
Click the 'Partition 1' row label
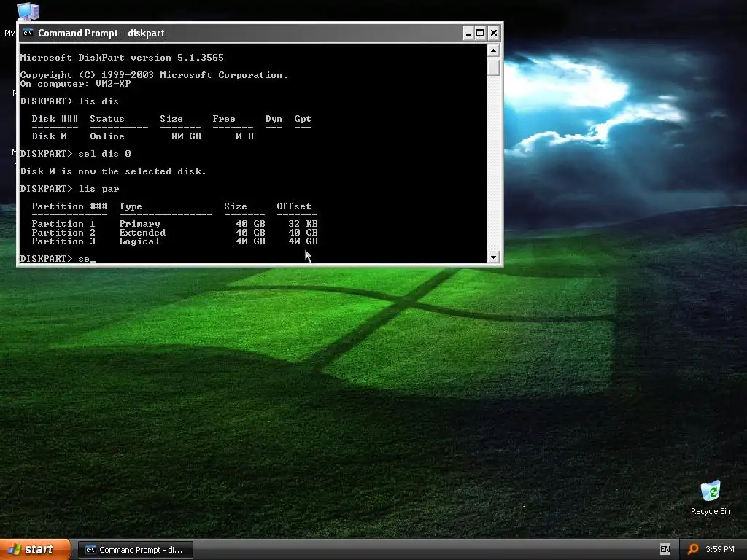(63, 224)
